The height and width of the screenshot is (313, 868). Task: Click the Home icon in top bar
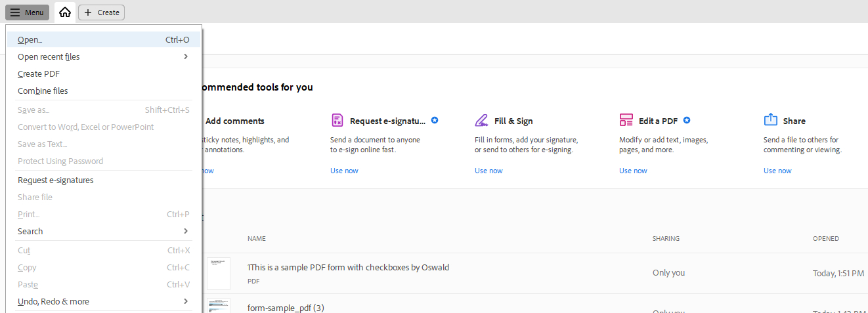[x=64, y=12]
